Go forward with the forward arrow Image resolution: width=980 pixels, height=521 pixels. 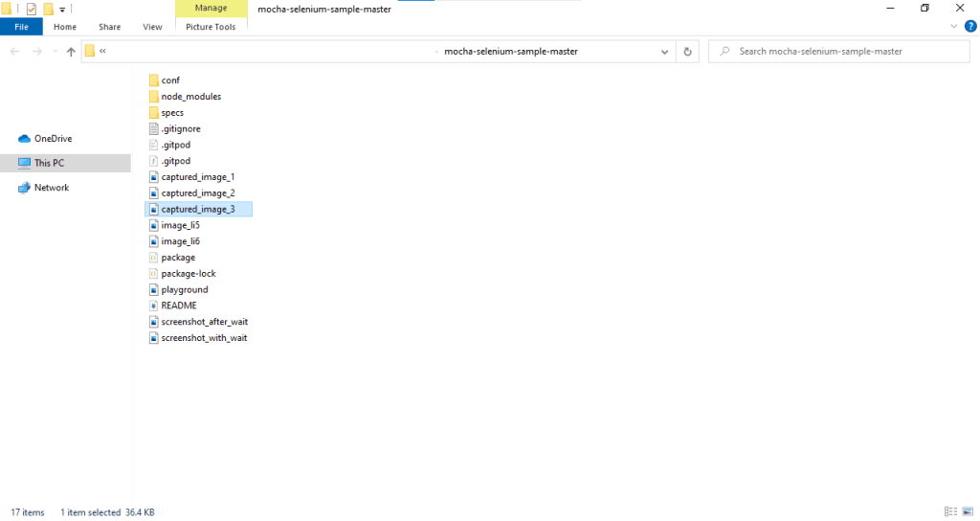37,52
